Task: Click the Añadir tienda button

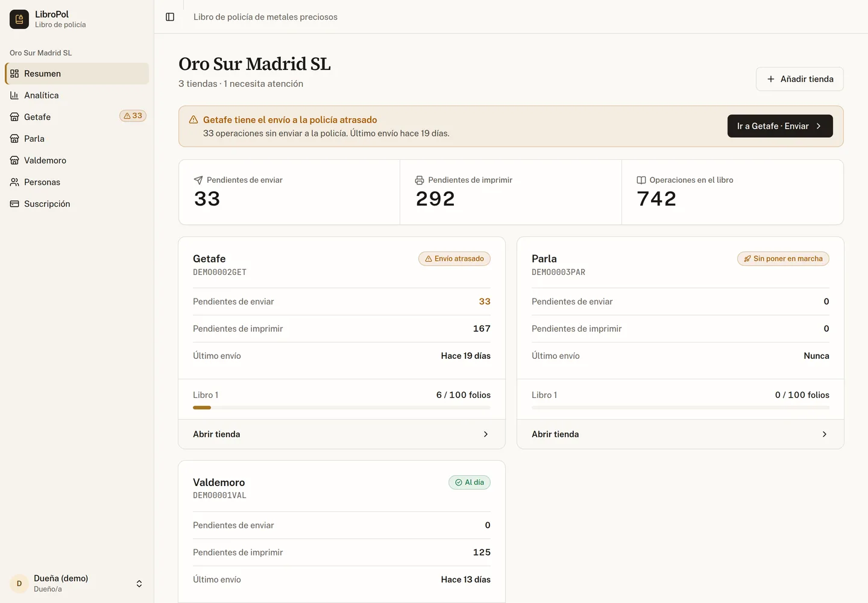Action: point(800,79)
